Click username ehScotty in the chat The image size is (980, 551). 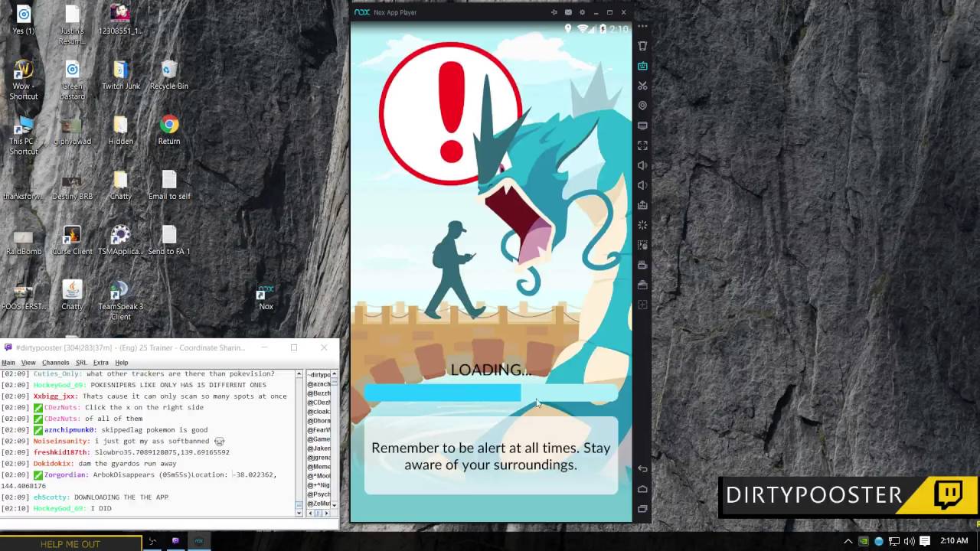[x=51, y=497]
